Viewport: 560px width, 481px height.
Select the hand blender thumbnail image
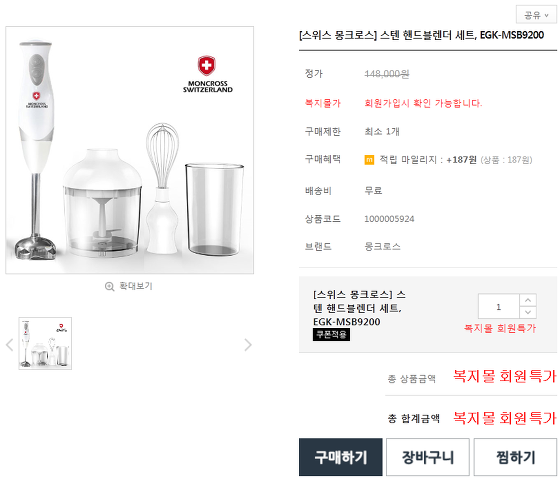[45, 343]
